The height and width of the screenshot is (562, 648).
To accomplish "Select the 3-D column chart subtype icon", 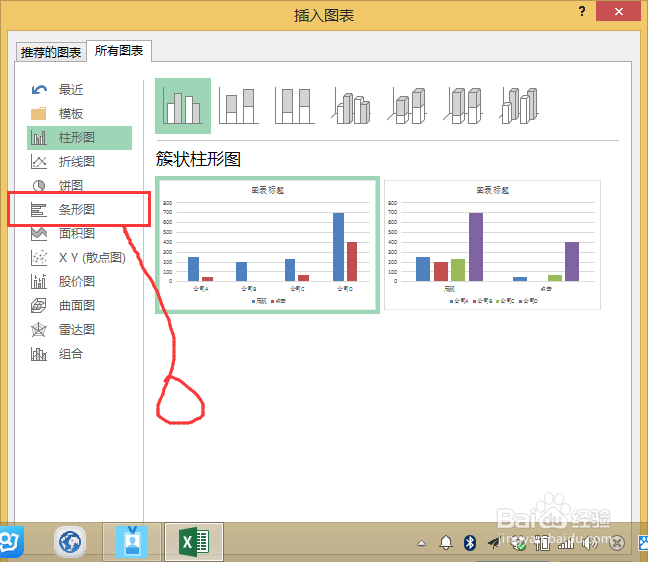I will pos(519,106).
